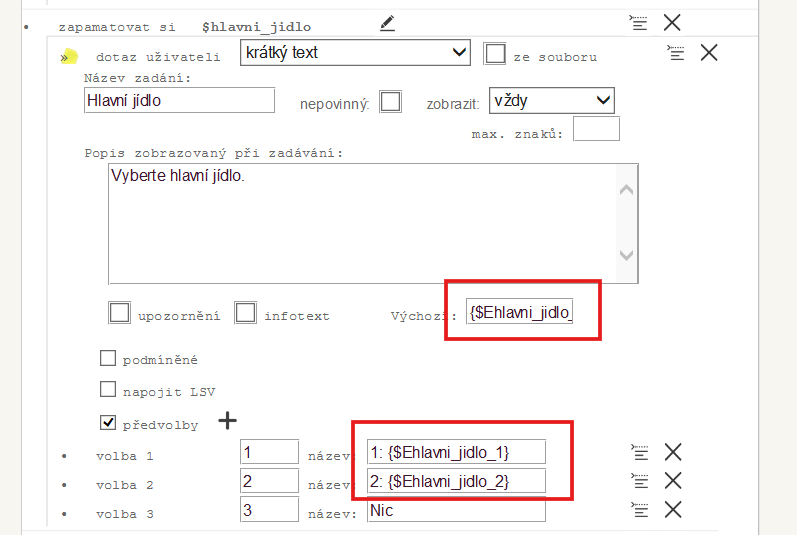
Task: Open the 'krátký text' type dropdown
Action: [355, 53]
